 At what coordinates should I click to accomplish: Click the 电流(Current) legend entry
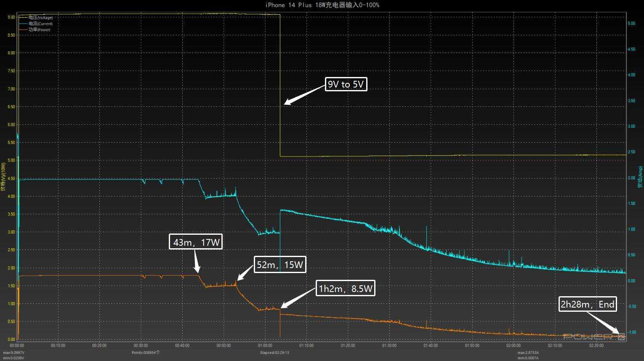(x=36, y=24)
